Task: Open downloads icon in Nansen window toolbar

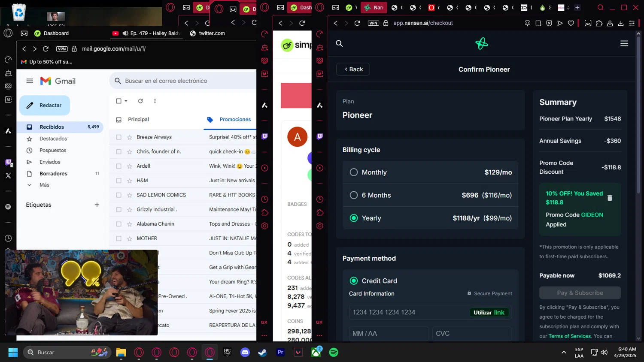Action: (621, 23)
